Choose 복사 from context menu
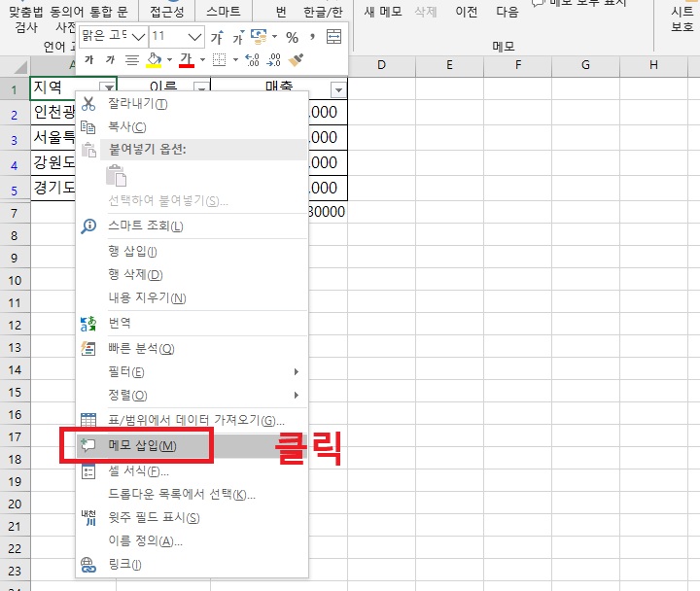Image resolution: width=700 pixels, height=591 pixels. [192, 127]
